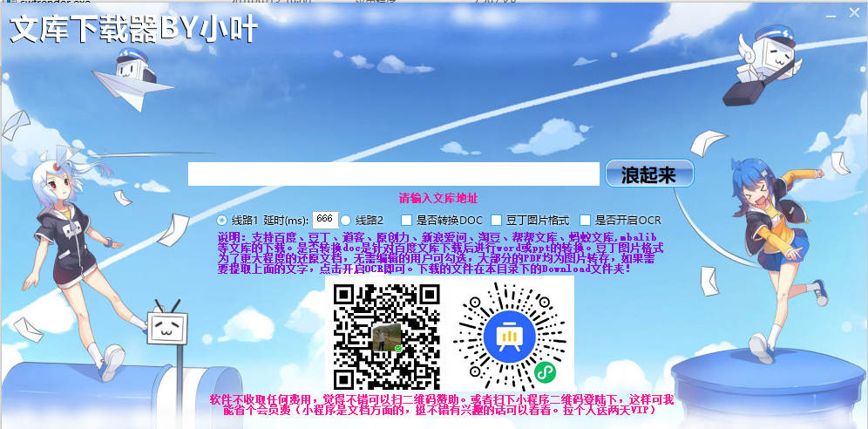Minimize the downloader window
This screenshot has height=429, width=868.
(x=831, y=17)
